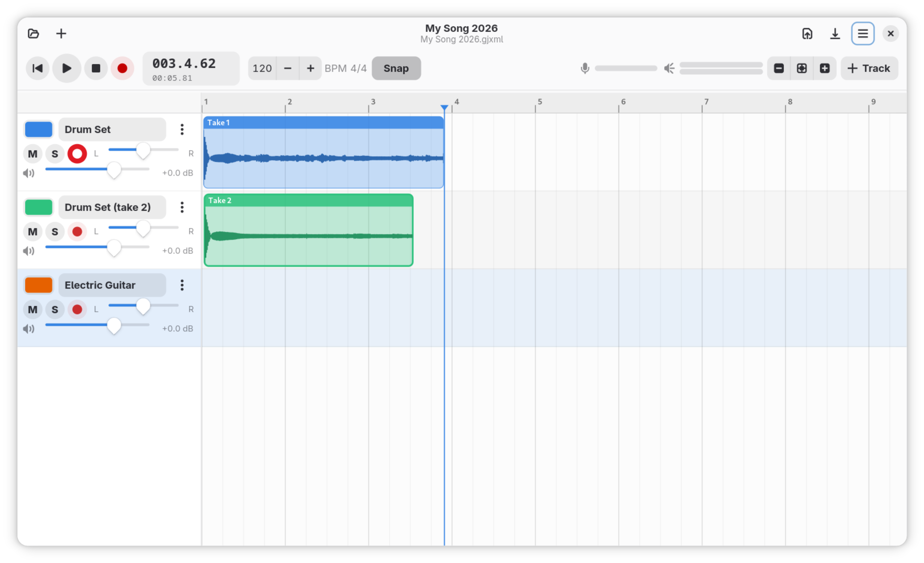
Task: Open the main hamburger menu
Action: (863, 34)
